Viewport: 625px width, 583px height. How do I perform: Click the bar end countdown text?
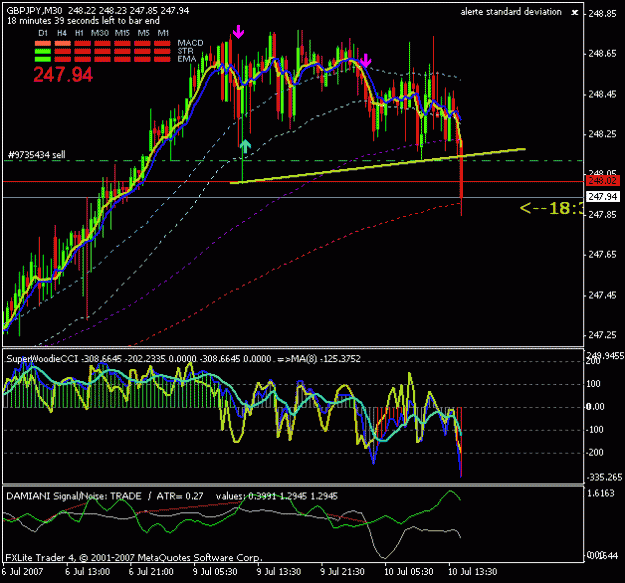pos(83,21)
